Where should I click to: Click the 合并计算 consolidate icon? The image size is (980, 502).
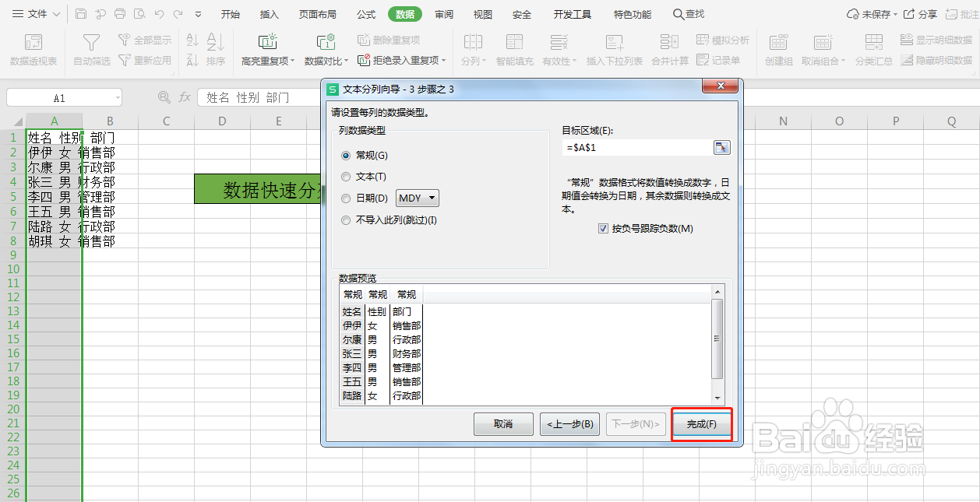pyautogui.click(x=669, y=42)
